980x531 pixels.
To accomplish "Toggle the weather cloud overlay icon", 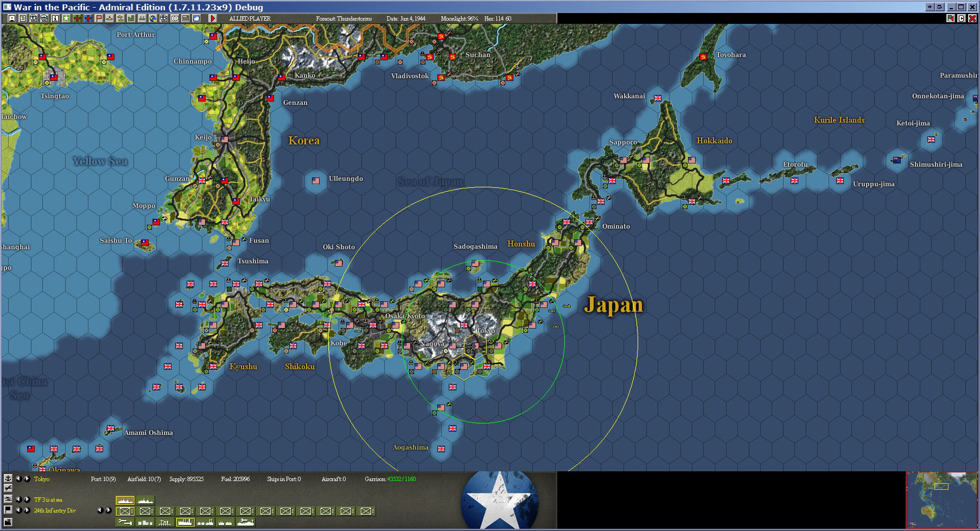I will pos(196,18).
